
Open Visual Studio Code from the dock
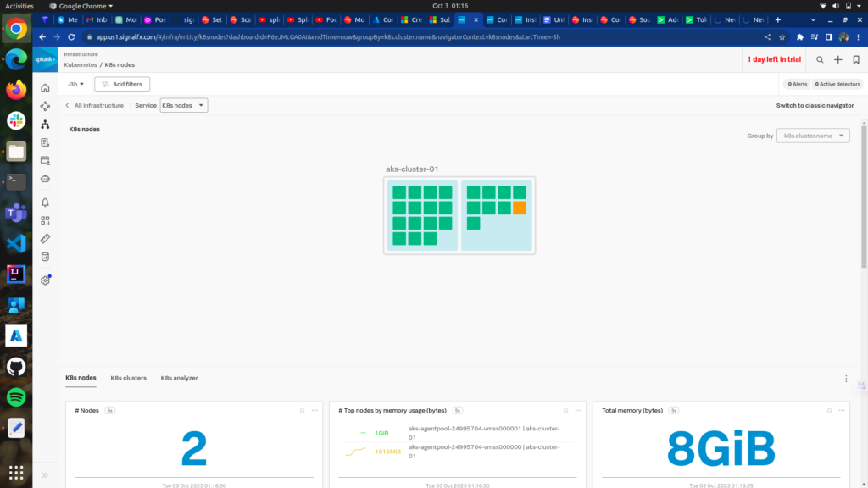point(16,243)
